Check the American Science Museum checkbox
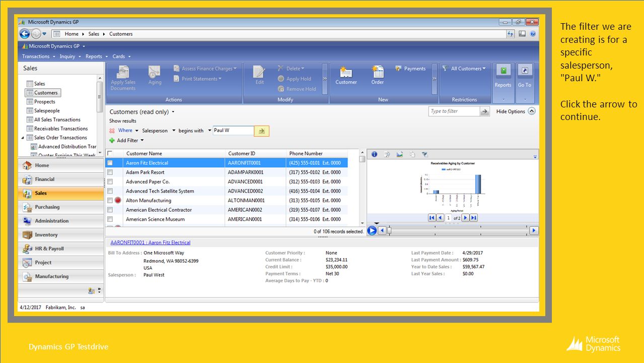Viewport: 644px width, 363px height. [x=110, y=219]
